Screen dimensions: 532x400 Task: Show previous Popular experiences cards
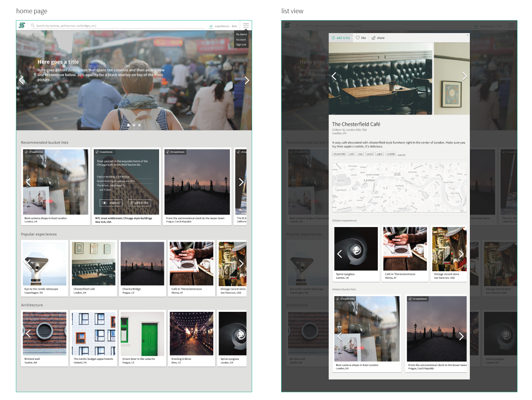[x=28, y=263]
